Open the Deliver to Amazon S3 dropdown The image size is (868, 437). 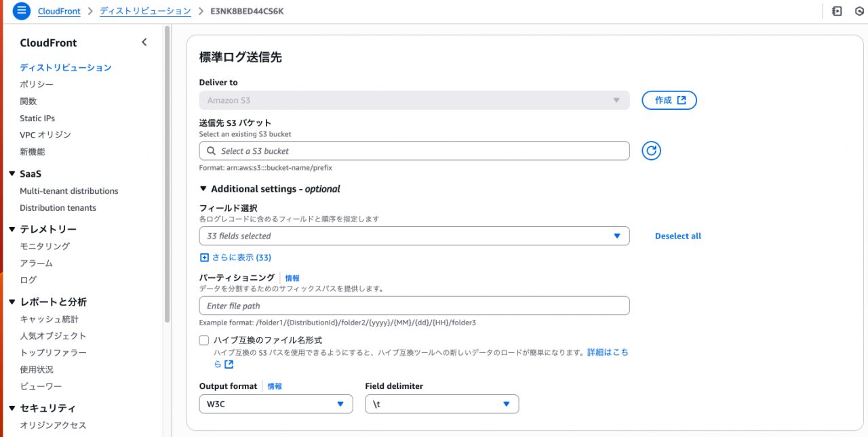coord(414,100)
